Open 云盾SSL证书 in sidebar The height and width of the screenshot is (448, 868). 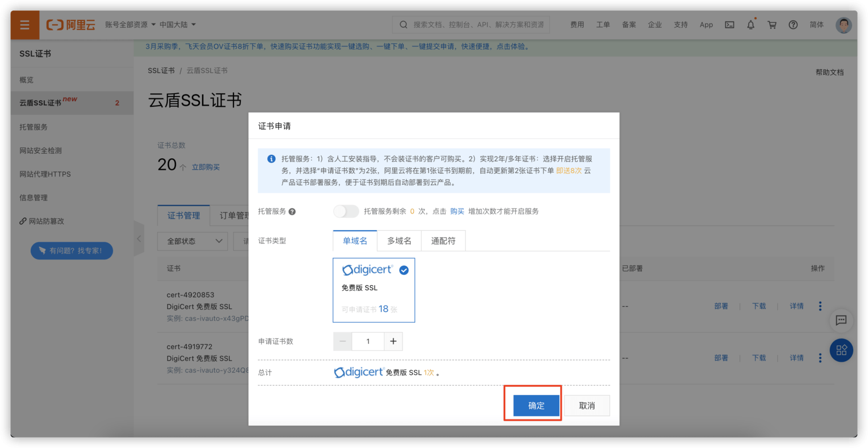click(x=72, y=103)
